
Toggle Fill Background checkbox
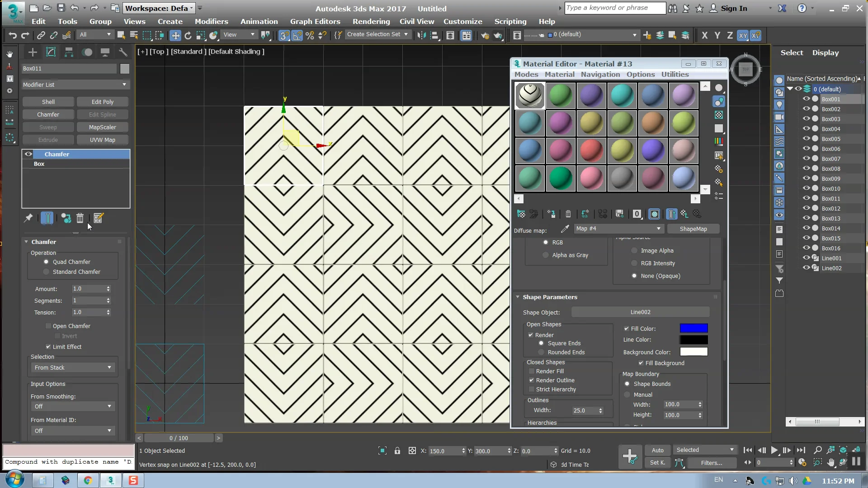click(641, 363)
